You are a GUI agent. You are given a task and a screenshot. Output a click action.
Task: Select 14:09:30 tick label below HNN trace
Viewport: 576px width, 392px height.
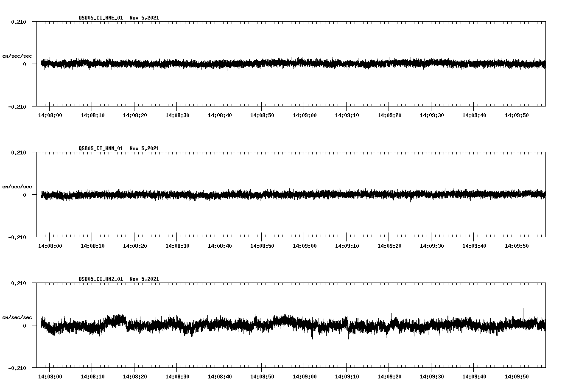[432, 246]
